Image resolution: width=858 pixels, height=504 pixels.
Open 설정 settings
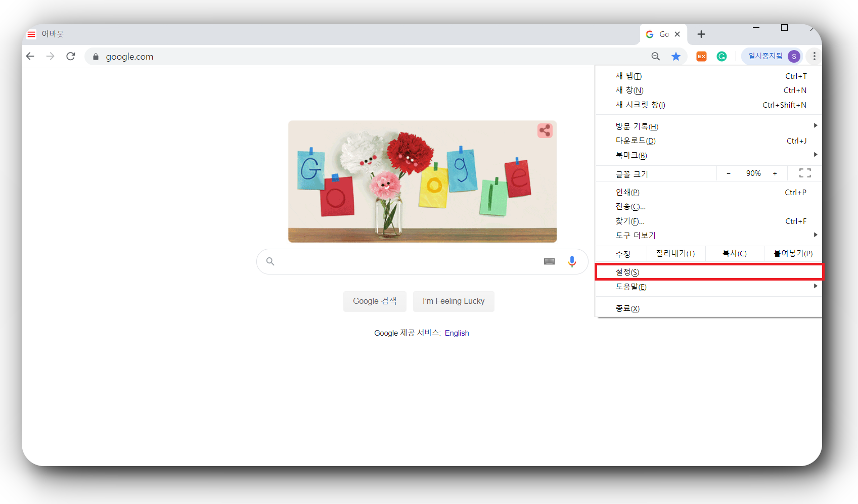pyautogui.click(x=708, y=272)
